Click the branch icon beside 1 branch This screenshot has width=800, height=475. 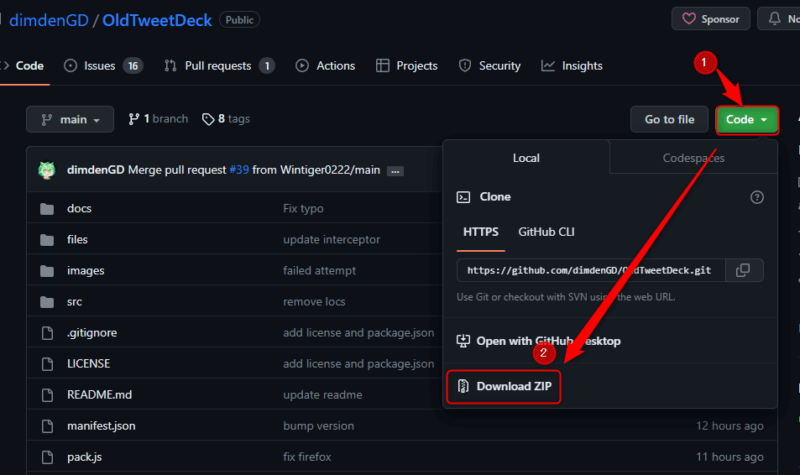[134, 119]
